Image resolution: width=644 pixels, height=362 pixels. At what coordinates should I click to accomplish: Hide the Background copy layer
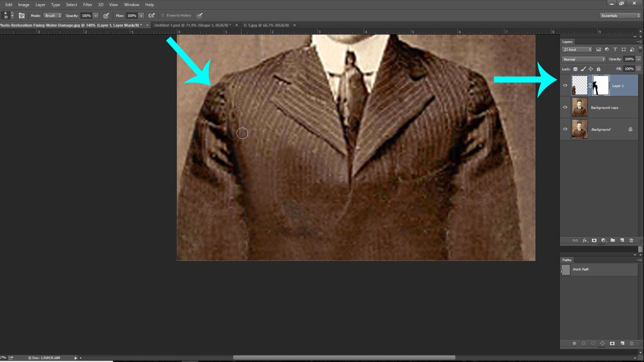565,107
